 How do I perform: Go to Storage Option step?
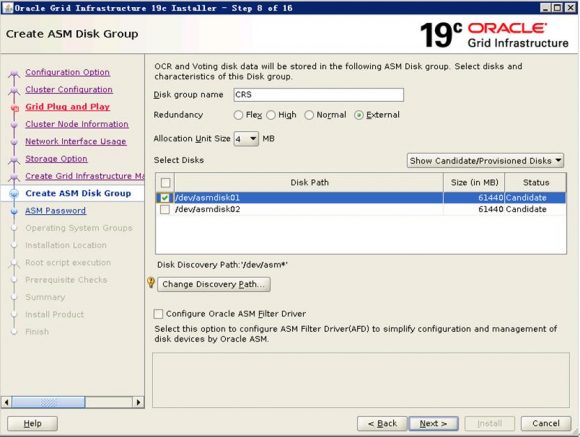56,159
